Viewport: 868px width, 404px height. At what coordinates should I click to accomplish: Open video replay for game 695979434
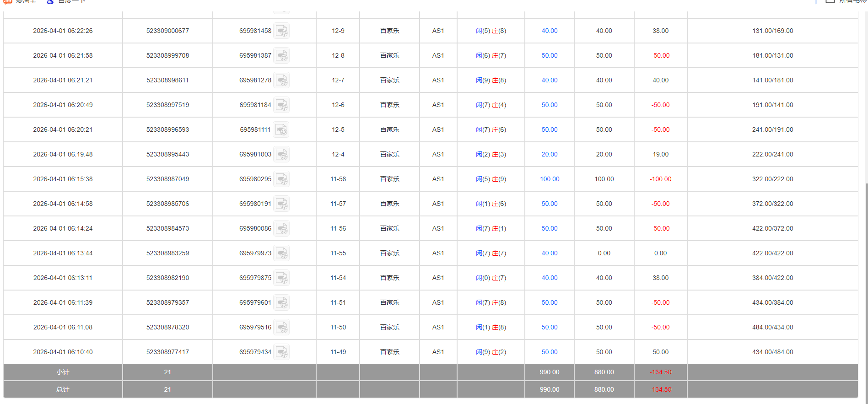(281, 352)
